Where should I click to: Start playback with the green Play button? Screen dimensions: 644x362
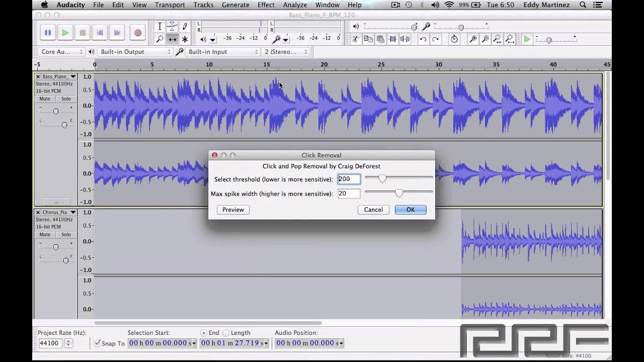pyautogui.click(x=65, y=33)
